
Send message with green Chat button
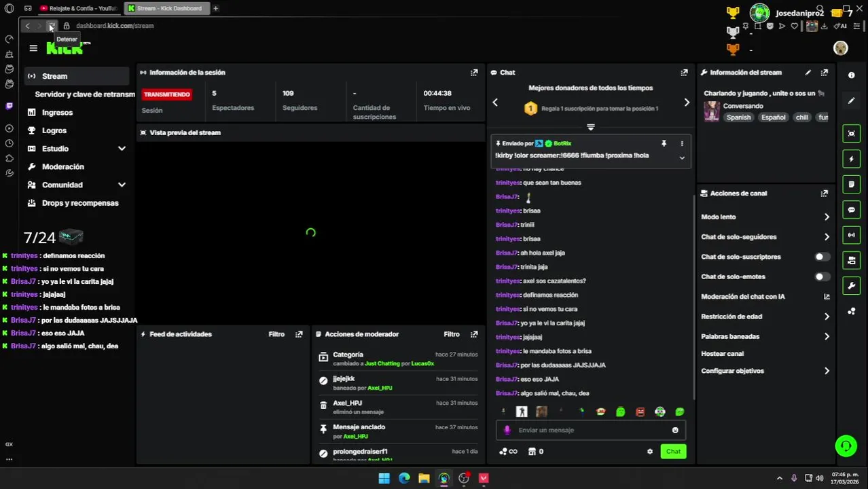pos(673,452)
